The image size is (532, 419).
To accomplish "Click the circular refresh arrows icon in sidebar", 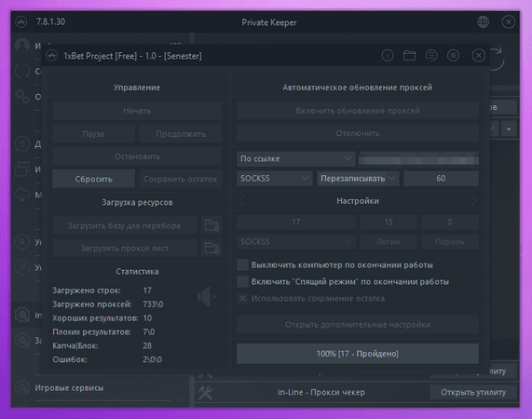I will [x=22, y=71].
